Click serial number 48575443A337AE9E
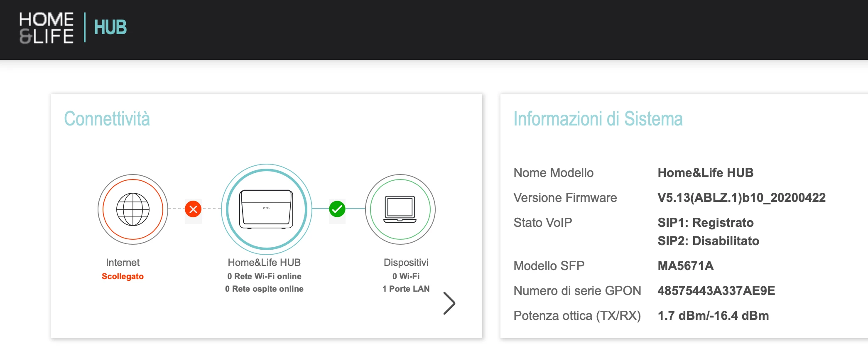The height and width of the screenshot is (349, 868). coord(716,291)
